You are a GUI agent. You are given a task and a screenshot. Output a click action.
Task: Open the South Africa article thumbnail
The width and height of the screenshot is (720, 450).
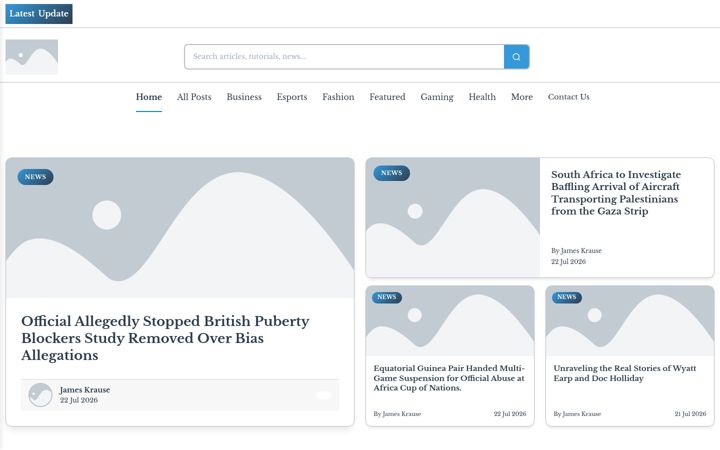coord(453,217)
